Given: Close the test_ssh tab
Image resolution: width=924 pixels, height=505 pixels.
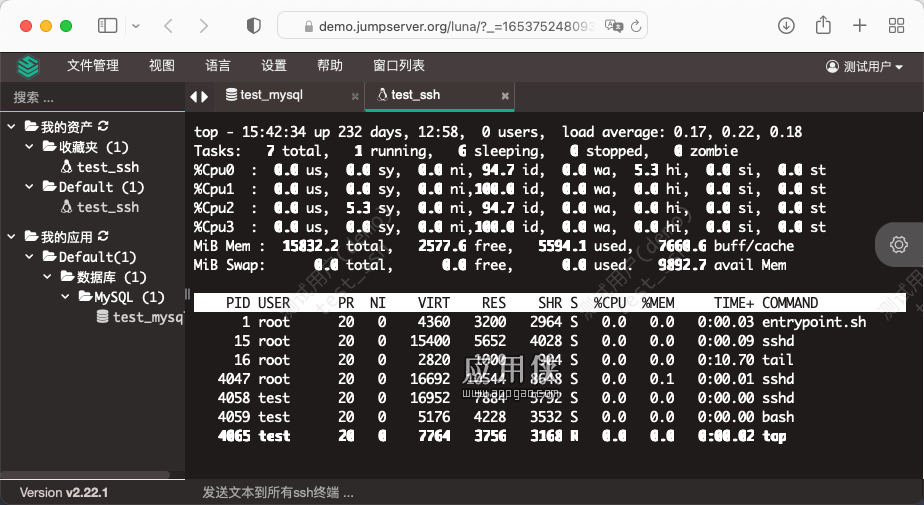Looking at the screenshot, I should click(x=505, y=96).
